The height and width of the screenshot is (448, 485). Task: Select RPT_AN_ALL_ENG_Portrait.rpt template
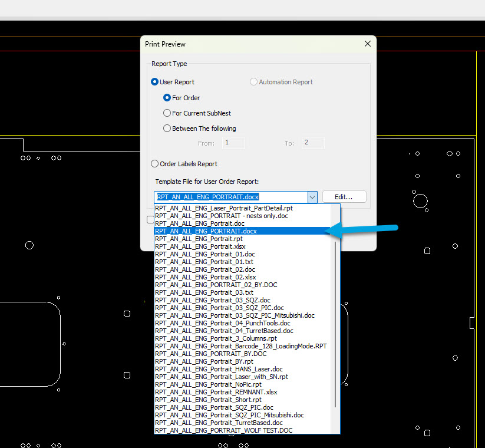click(x=243, y=239)
